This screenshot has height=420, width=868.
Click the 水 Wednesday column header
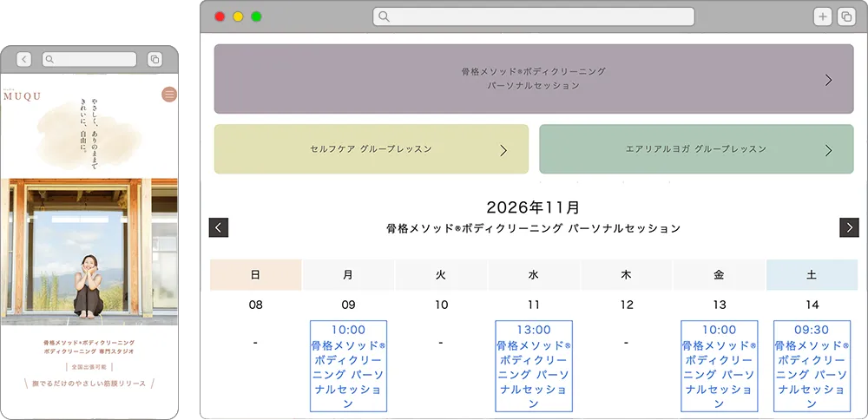(534, 275)
